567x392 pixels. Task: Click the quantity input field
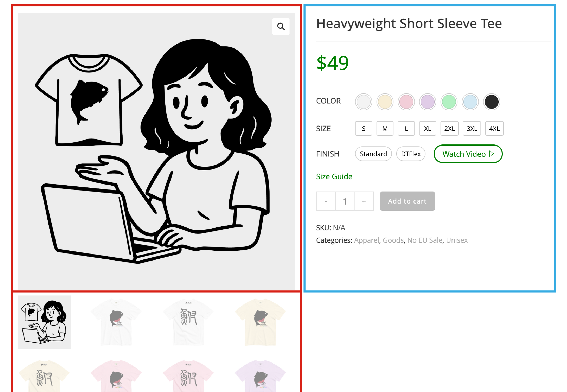(345, 201)
